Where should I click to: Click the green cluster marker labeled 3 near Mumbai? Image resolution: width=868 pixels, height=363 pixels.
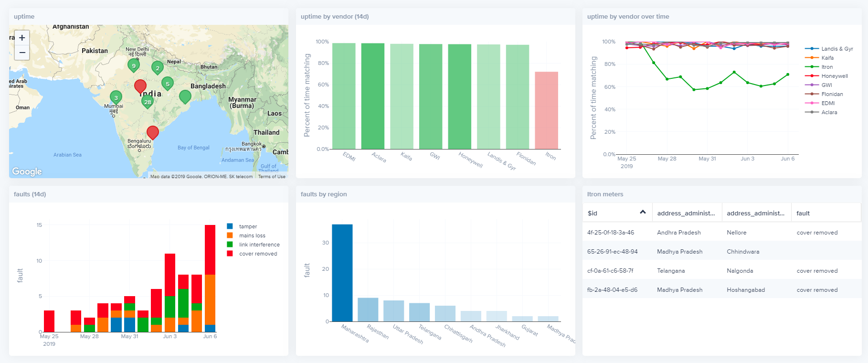tap(116, 98)
